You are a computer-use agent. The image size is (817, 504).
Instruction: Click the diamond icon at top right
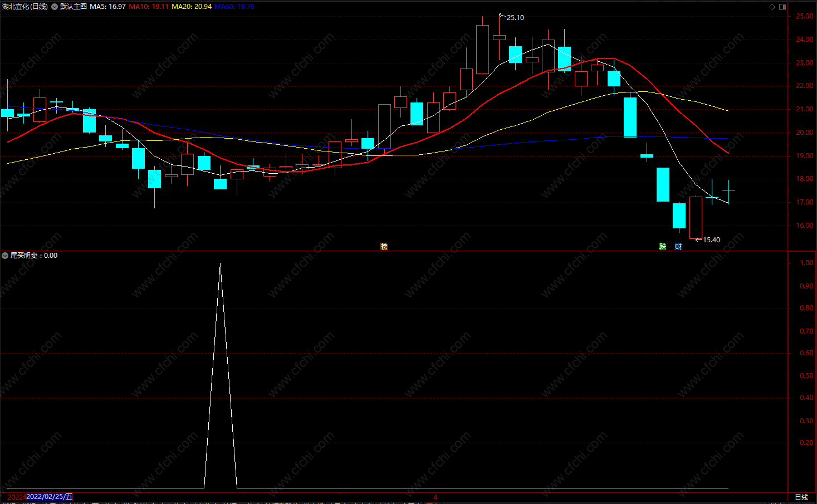point(772,7)
